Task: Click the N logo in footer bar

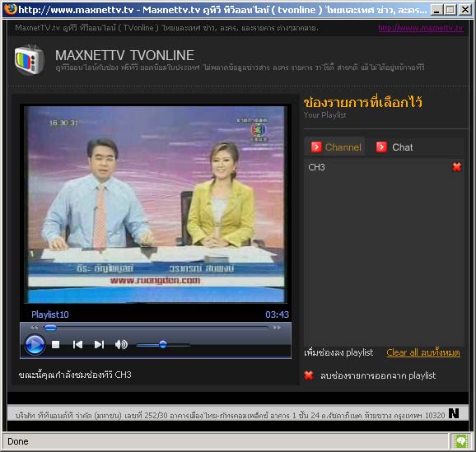Action: [x=454, y=413]
